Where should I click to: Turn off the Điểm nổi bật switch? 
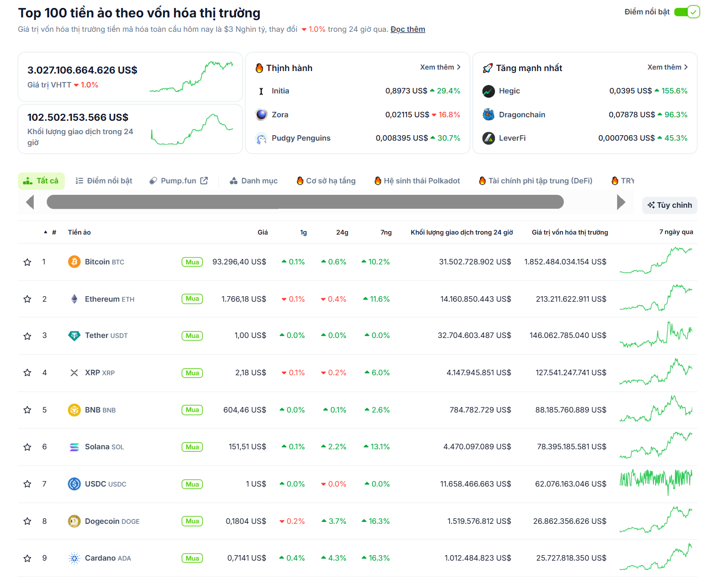click(x=687, y=12)
